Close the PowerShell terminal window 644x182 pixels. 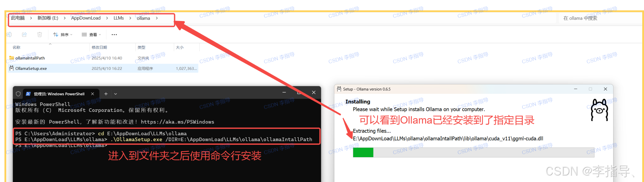(x=314, y=92)
